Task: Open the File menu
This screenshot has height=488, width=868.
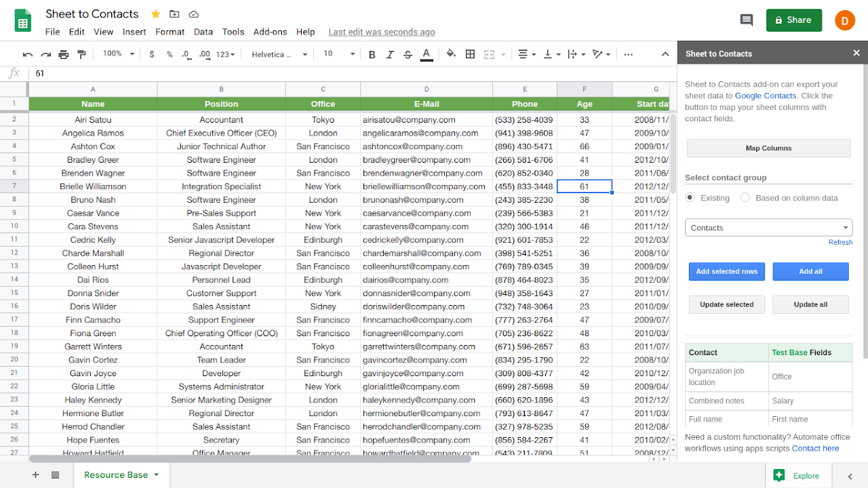Action: (52, 32)
